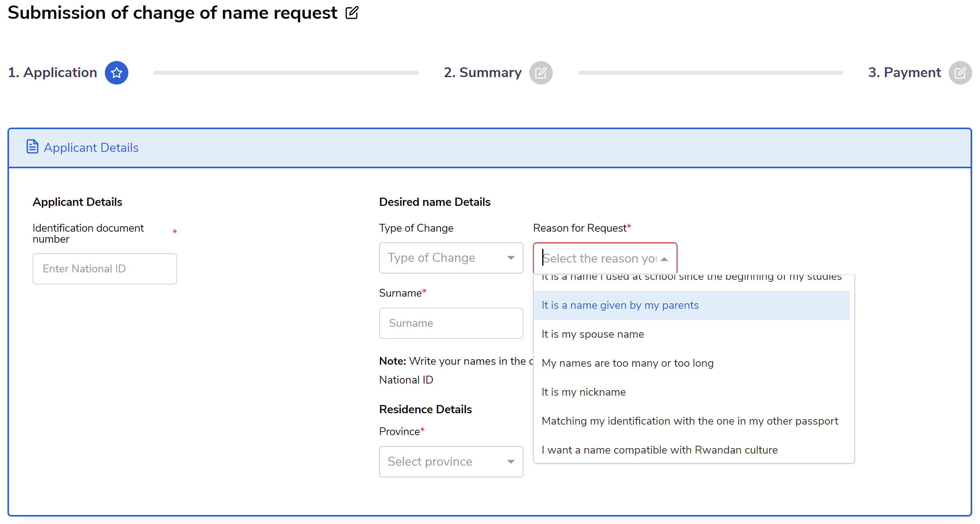This screenshot has height=524, width=980.
Task: Open the Type of Change dropdown
Action: 450,257
